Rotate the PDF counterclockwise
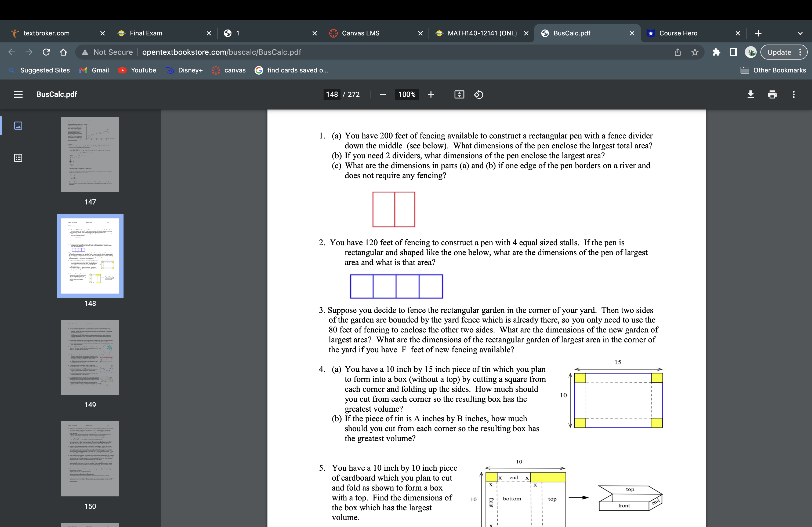This screenshot has width=812, height=527. point(479,94)
